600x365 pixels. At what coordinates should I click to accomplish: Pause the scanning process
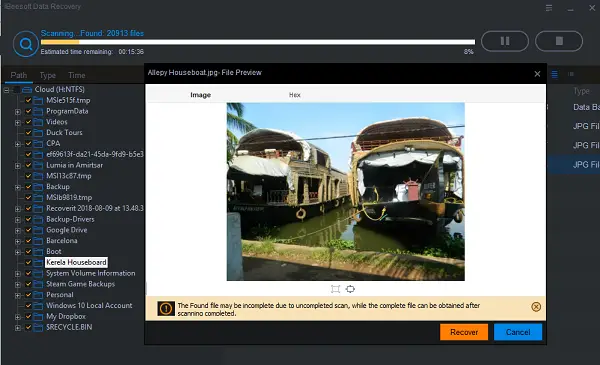pos(505,41)
